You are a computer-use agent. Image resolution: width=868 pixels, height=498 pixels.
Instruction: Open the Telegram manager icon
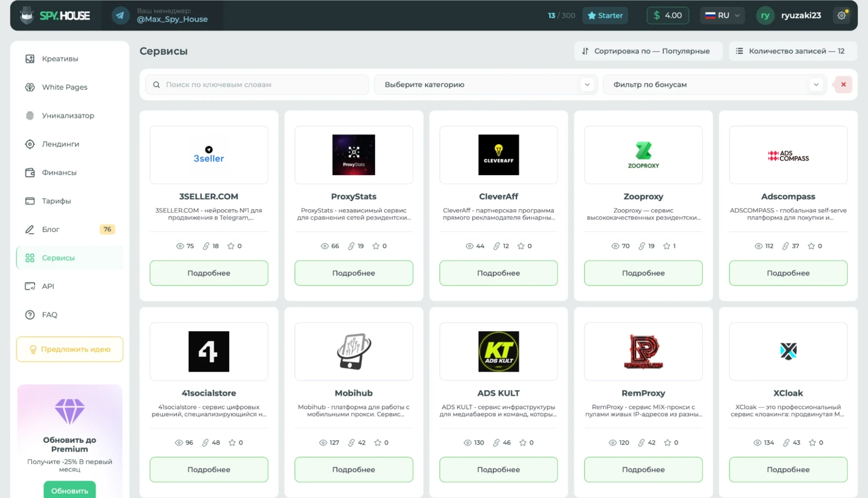click(x=120, y=15)
